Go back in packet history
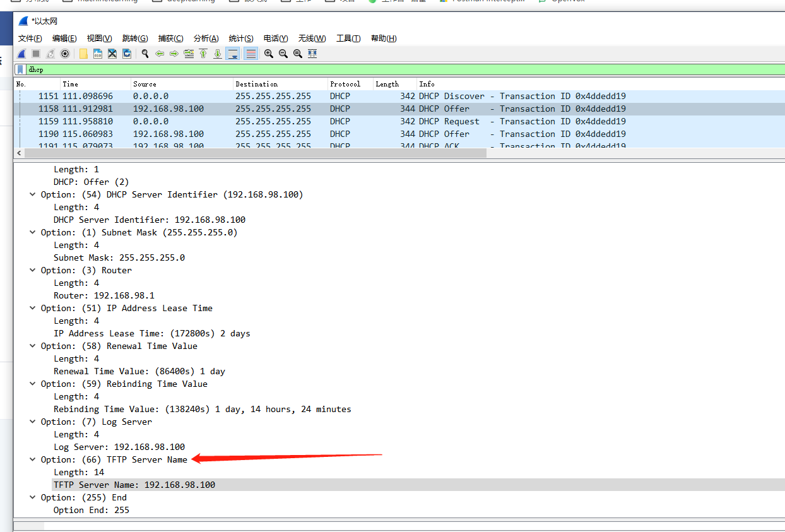Image resolution: width=785 pixels, height=532 pixels. pyautogui.click(x=160, y=54)
